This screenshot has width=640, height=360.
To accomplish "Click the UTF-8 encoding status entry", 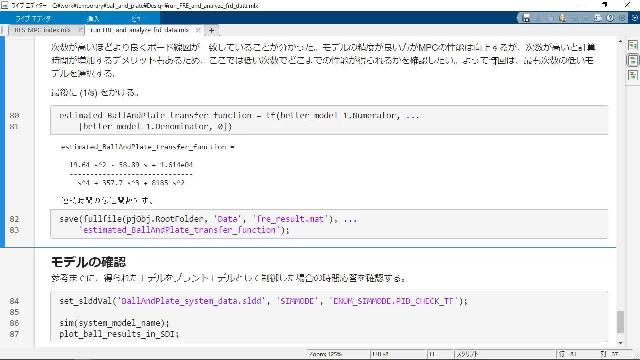I will tap(380, 354).
